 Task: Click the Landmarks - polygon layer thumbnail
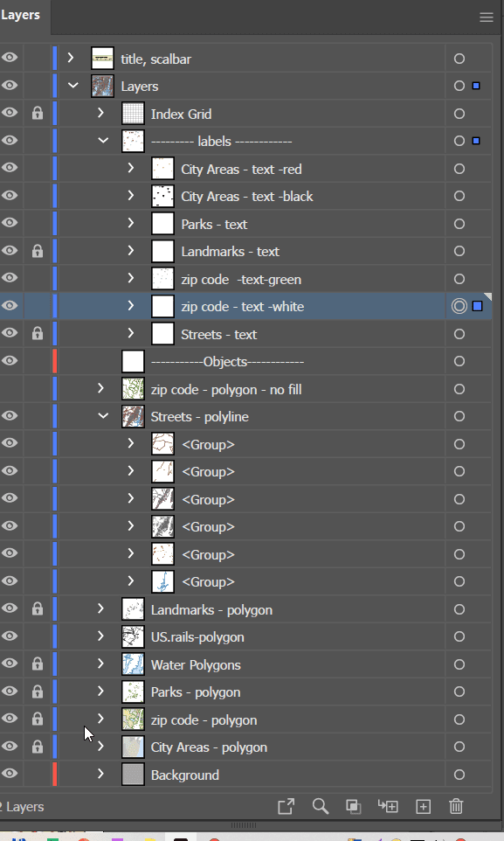pos(133,609)
